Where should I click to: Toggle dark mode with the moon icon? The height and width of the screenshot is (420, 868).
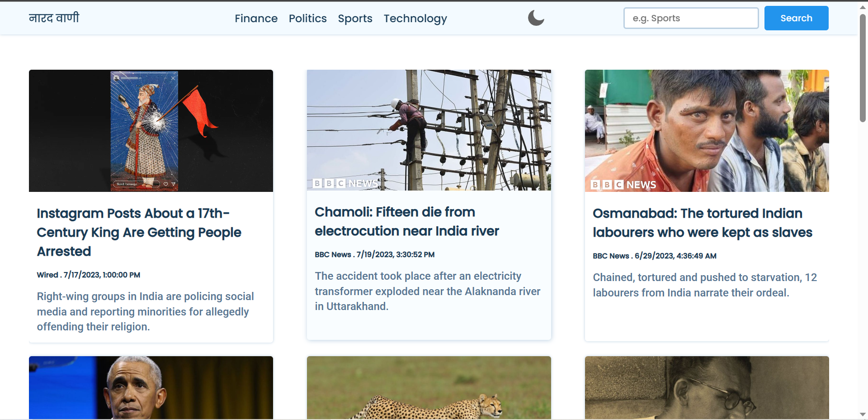pos(536,18)
